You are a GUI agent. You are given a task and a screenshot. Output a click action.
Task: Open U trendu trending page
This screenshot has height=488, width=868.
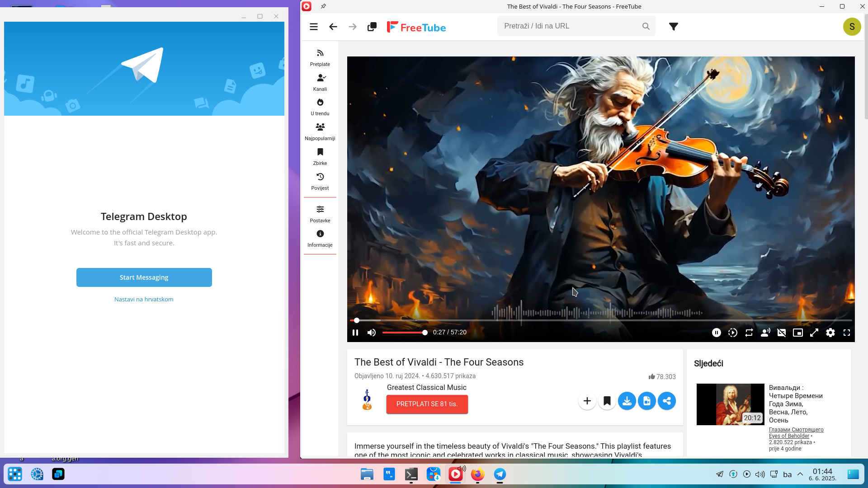[x=320, y=107]
